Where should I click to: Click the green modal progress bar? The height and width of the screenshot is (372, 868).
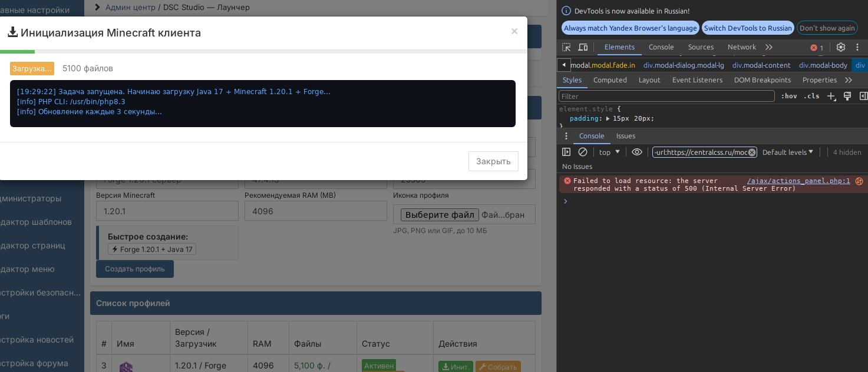coord(17,52)
